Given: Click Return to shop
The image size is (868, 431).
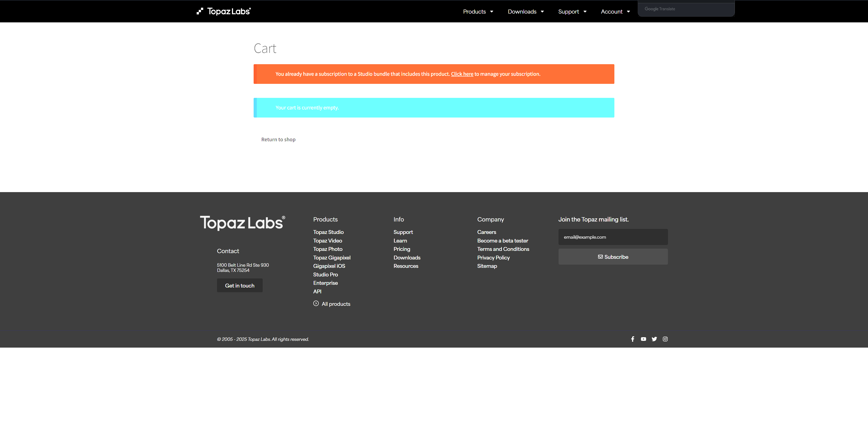Looking at the screenshot, I should (278, 139).
